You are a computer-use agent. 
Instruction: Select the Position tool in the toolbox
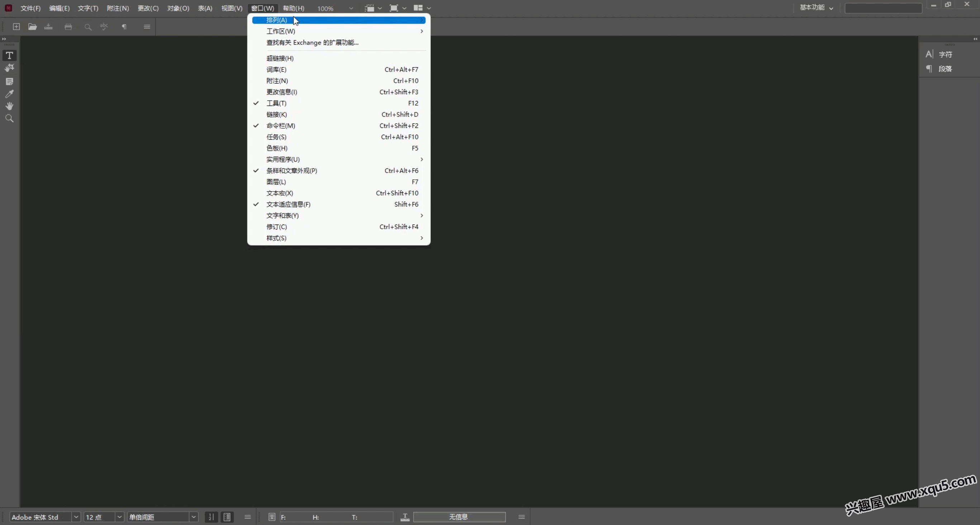point(10,68)
